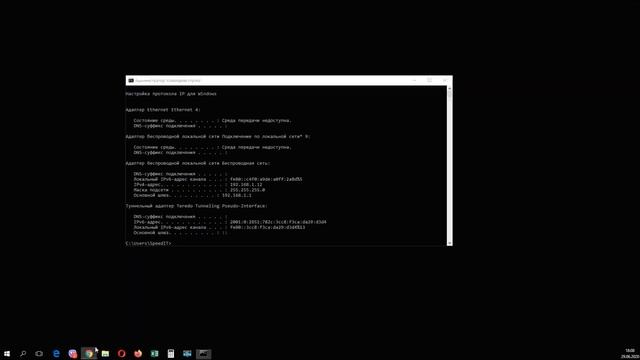Click the Teredo Tunneling Pseudo-Interface heading line
The width and height of the screenshot is (640, 360).
coord(196,206)
